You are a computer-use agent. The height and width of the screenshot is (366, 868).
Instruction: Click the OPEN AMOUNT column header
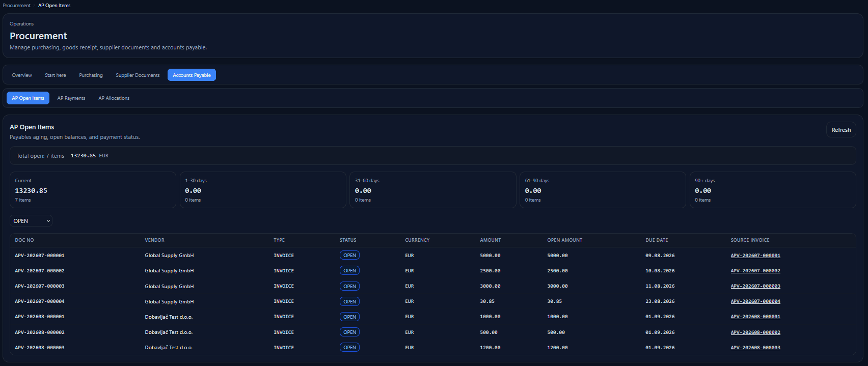tap(564, 240)
